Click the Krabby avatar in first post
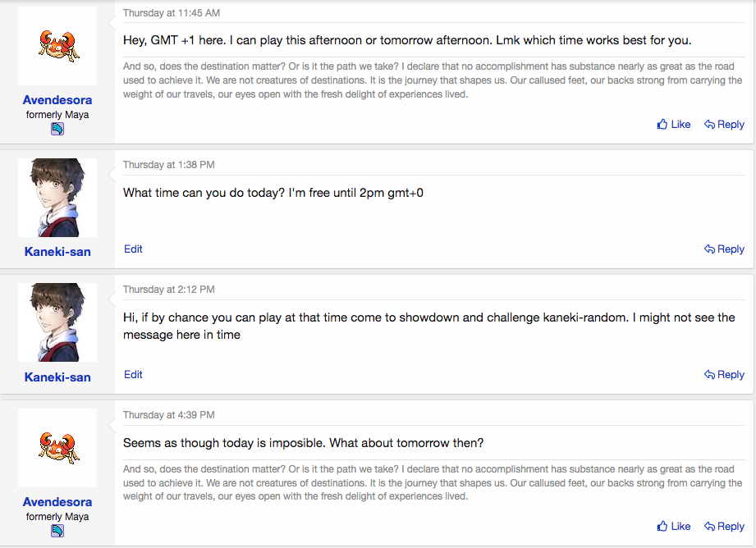This screenshot has width=756, height=548. [57, 46]
